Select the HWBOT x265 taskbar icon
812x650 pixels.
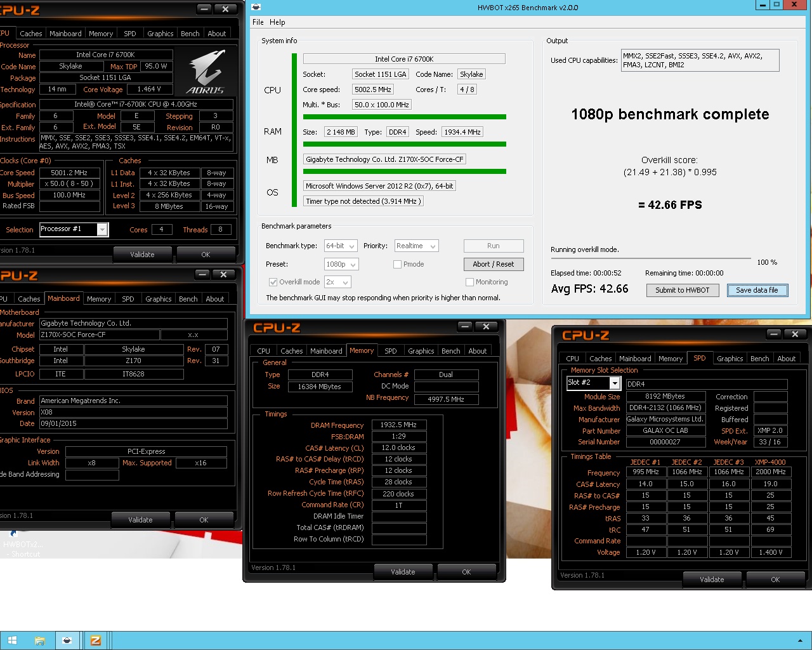coord(67,640)
